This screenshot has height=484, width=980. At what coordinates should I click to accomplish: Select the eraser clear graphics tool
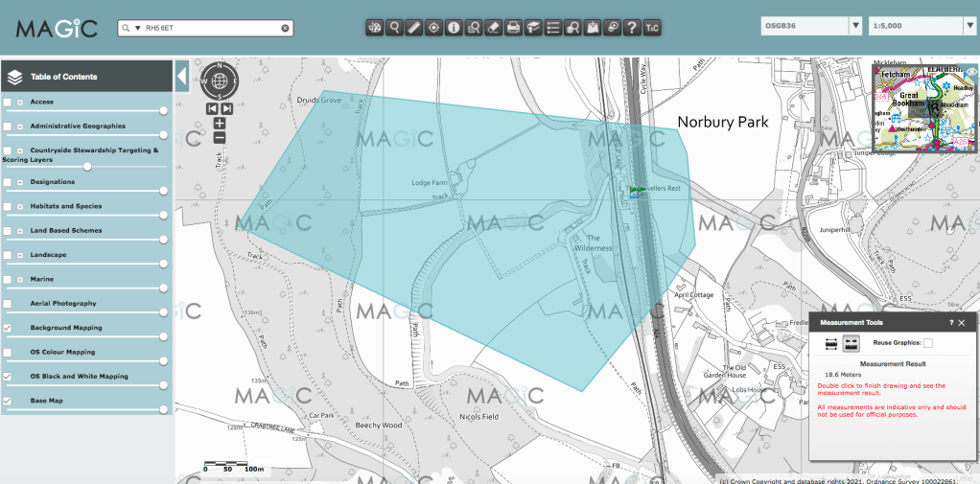point(494,28)
